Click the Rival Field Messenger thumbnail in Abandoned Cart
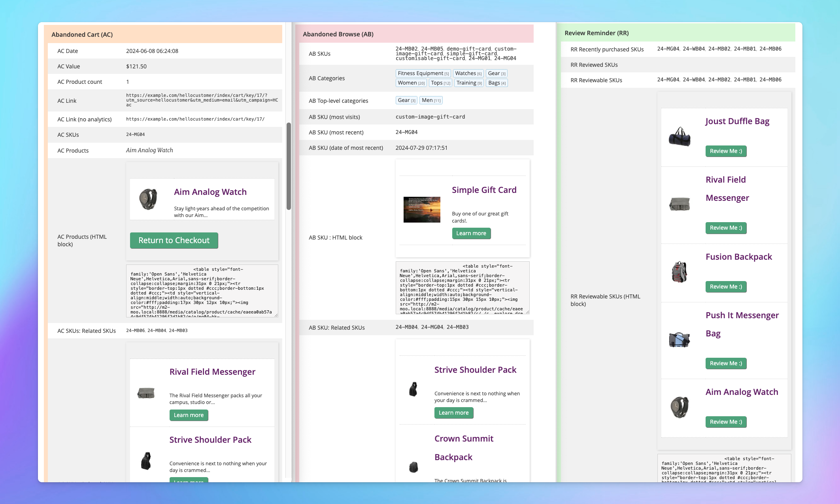The image size is (840, 504). pyautogui.click(x=146, y=393)
